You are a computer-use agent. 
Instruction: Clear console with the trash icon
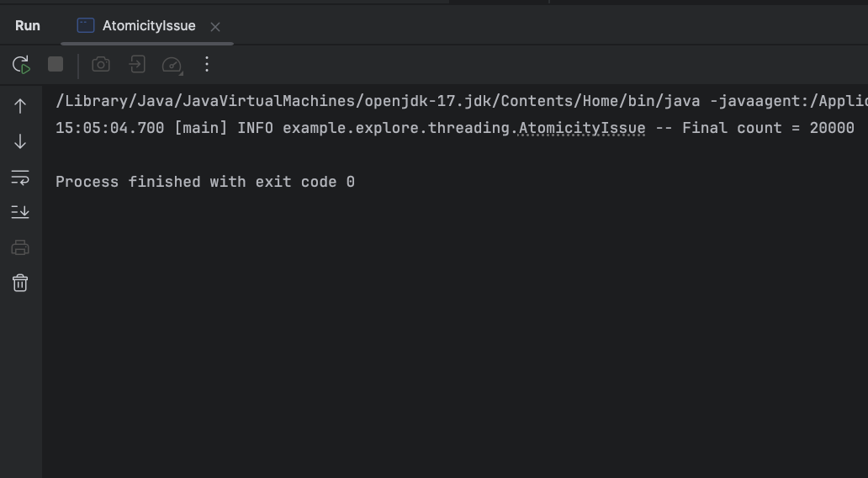click(x=21, y=283)
